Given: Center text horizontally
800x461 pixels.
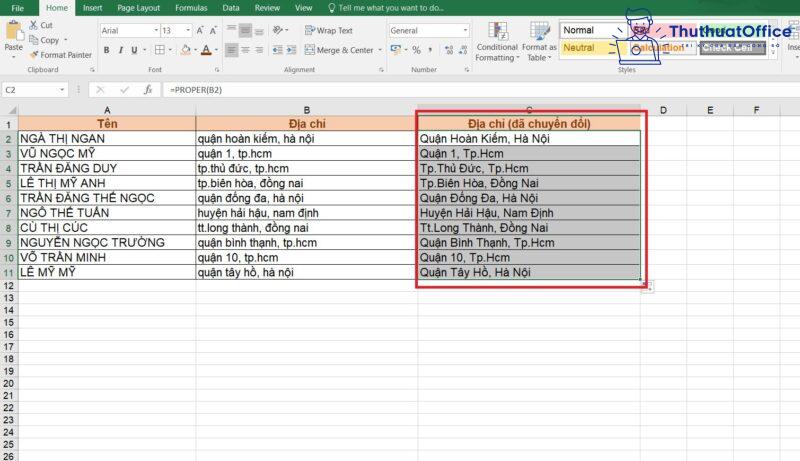Looking at the screenshot, I should click(245, 50).
